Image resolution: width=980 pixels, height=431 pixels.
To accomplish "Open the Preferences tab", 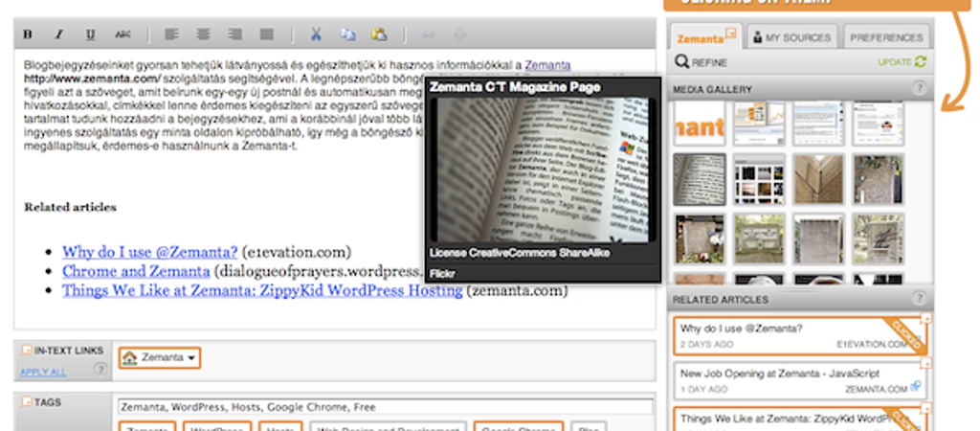I will coord(886,37).
